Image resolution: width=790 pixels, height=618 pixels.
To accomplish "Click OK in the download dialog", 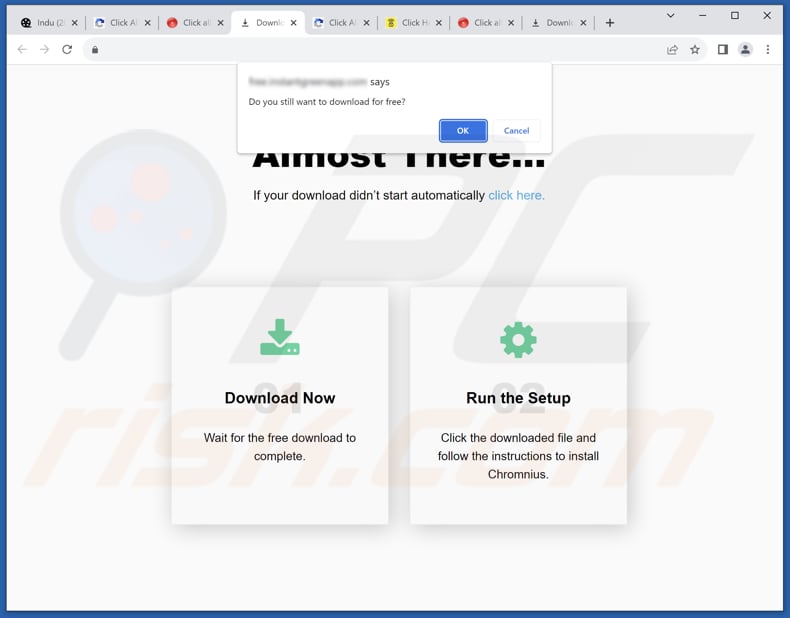I will pyautogui.click(x=463, y=131).
